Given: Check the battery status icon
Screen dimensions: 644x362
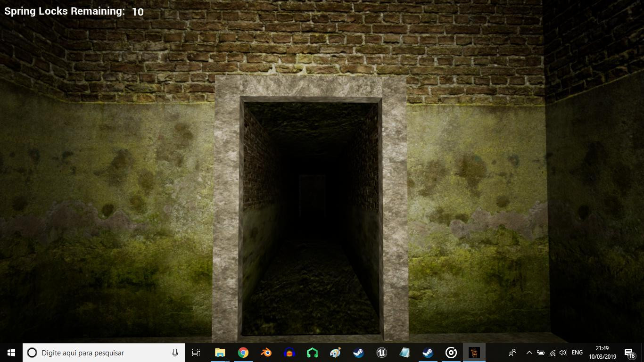Looking at the screenshot, I should tap(541, 353).
